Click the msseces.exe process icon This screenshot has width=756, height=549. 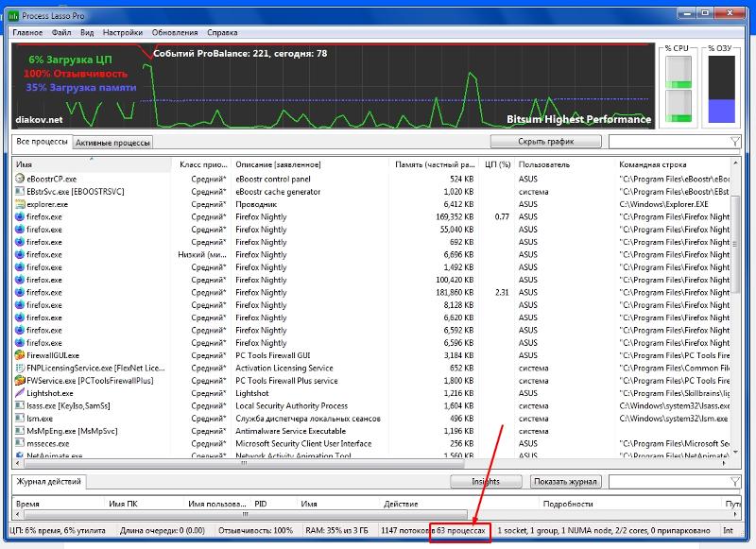20,443
